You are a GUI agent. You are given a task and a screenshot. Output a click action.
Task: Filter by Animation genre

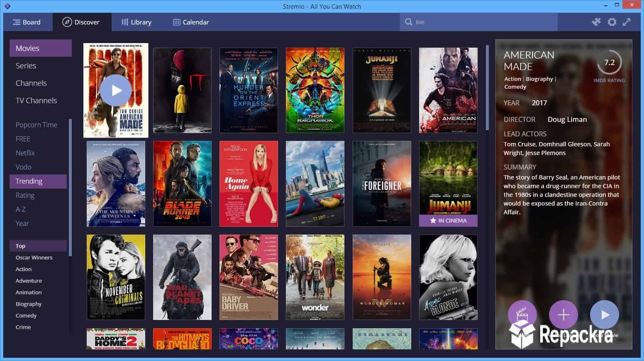(x=38, y=292)
